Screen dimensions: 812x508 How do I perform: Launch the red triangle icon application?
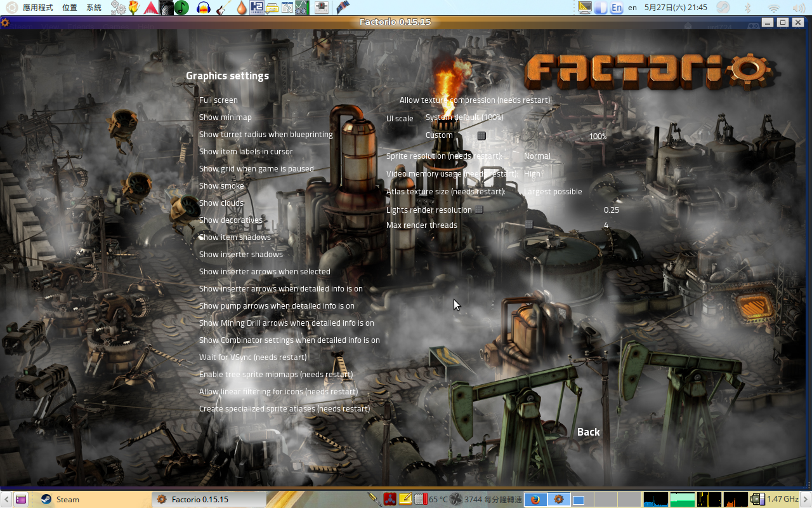(x=150, y=8)
